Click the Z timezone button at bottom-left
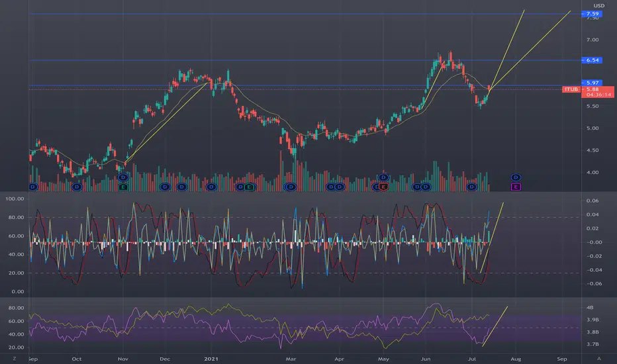Image resolution: width=617 pixels, height=364 pixels. coord(15,359)
